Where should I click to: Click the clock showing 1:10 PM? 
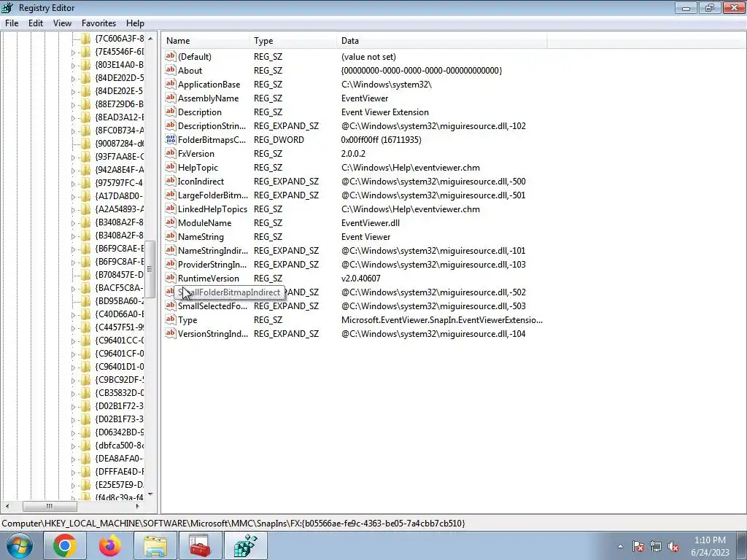[710, 540]
